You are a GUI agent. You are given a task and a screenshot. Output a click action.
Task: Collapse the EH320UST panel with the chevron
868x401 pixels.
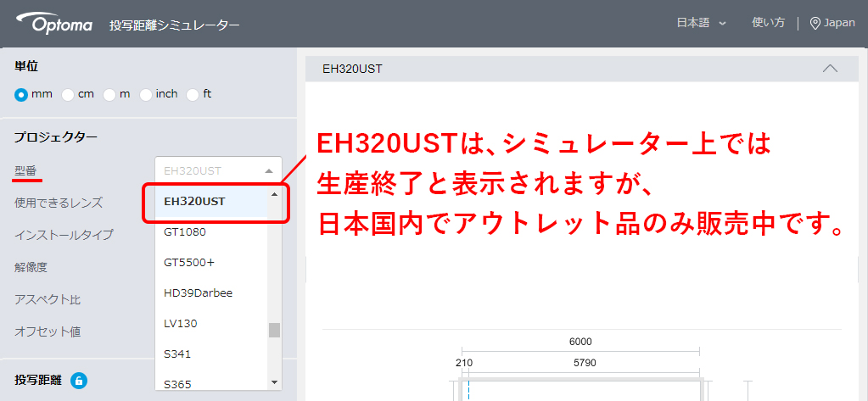pos(831,69)
